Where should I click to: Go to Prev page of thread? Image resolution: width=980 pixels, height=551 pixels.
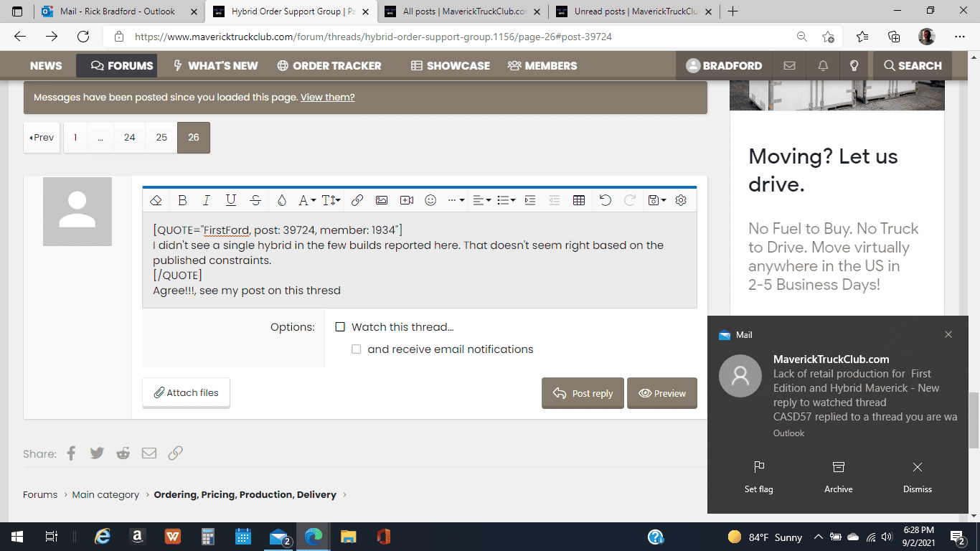[x=42, y=138]
